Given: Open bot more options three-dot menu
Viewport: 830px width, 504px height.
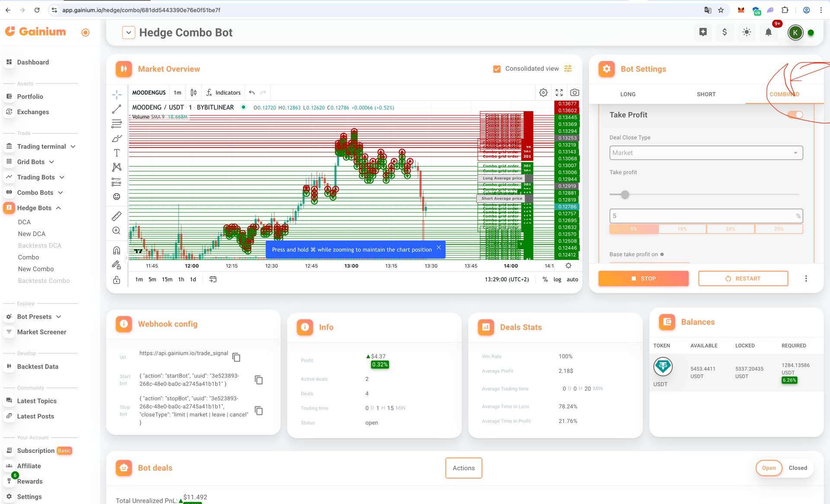Looking at the screenshot, I should 806,278.
